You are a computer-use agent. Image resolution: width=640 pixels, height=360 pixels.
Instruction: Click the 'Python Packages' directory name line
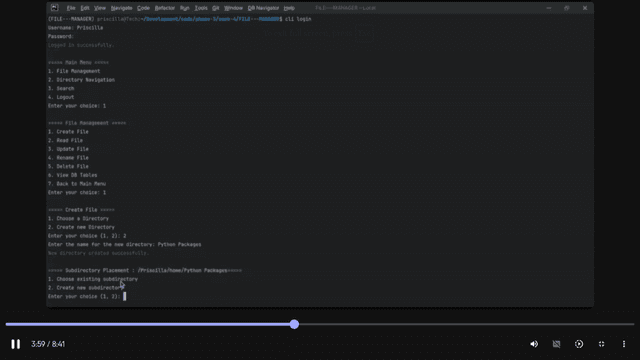click(x=124, y=244)
